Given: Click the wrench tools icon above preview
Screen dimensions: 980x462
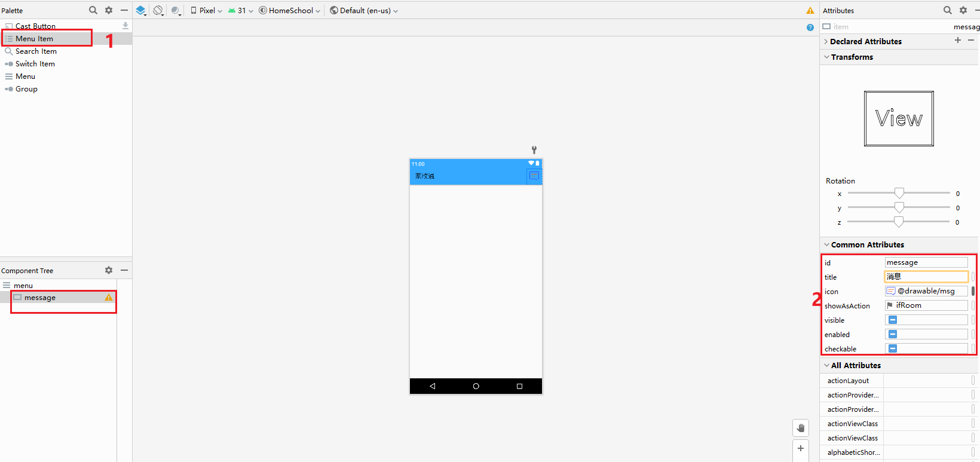Looking at the screenshot, I should click(534, 149).
